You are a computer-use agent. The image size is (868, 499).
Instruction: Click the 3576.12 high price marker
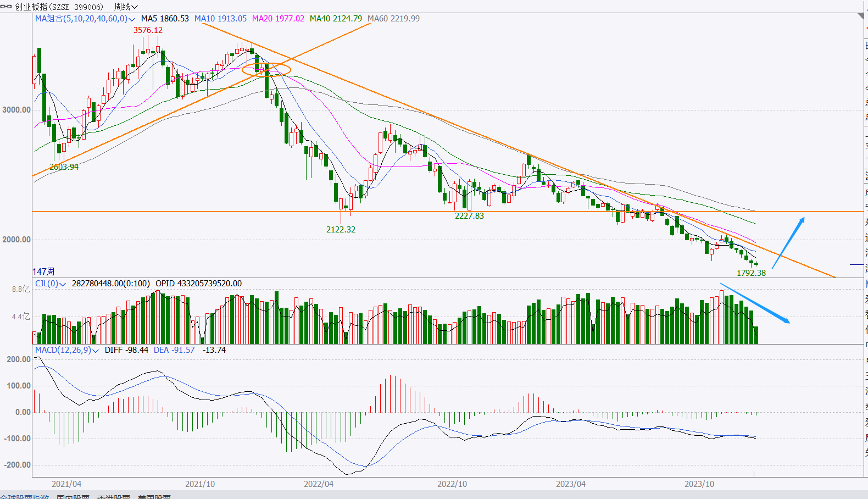tap(148, 30)
